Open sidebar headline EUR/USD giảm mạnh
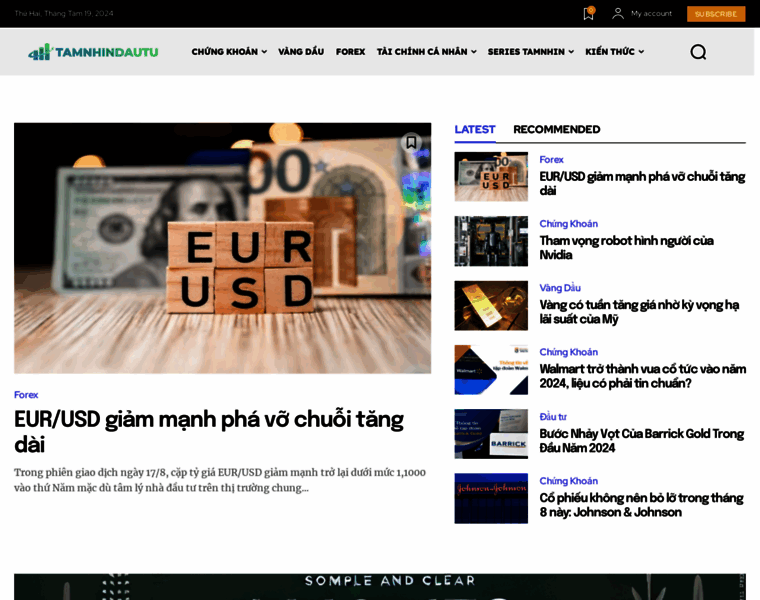 pos(642,184)
